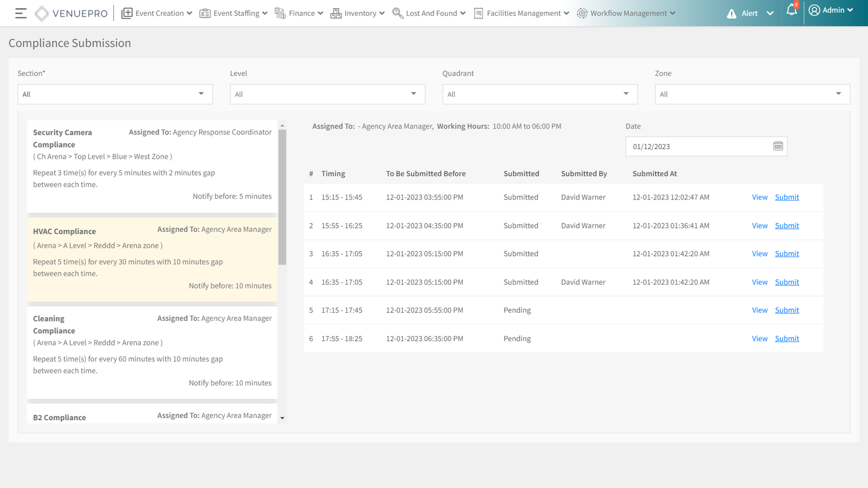Expand the Section dropdown
This screenshot has width=868, height=488.
pos(115,94)
